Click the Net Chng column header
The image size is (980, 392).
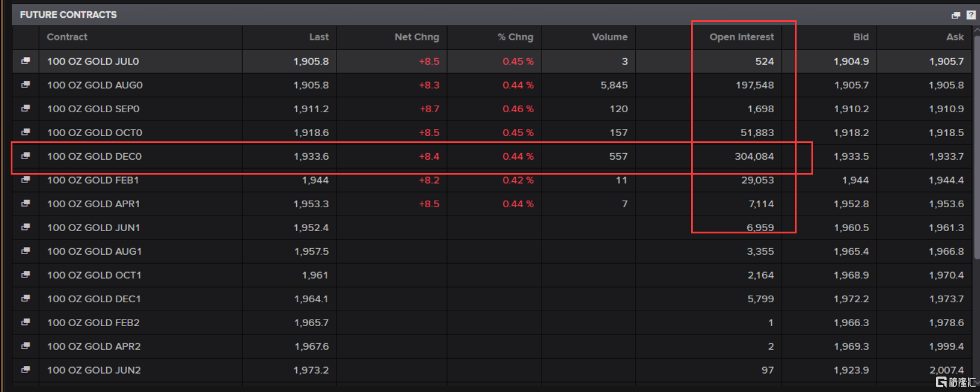(416, 37)
